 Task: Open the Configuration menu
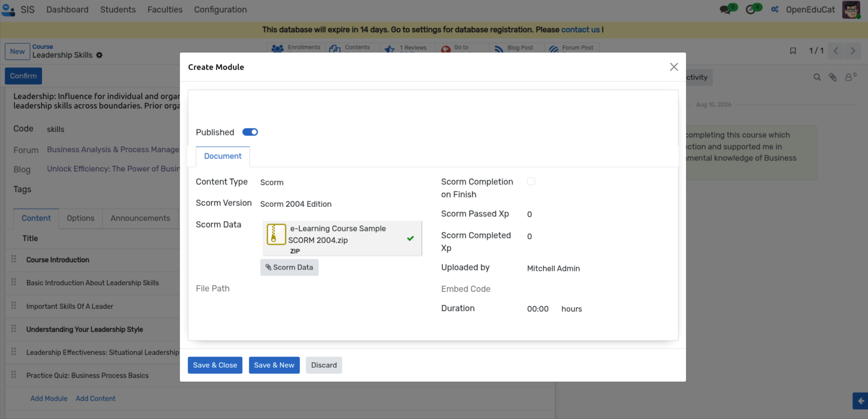[220, 9]
